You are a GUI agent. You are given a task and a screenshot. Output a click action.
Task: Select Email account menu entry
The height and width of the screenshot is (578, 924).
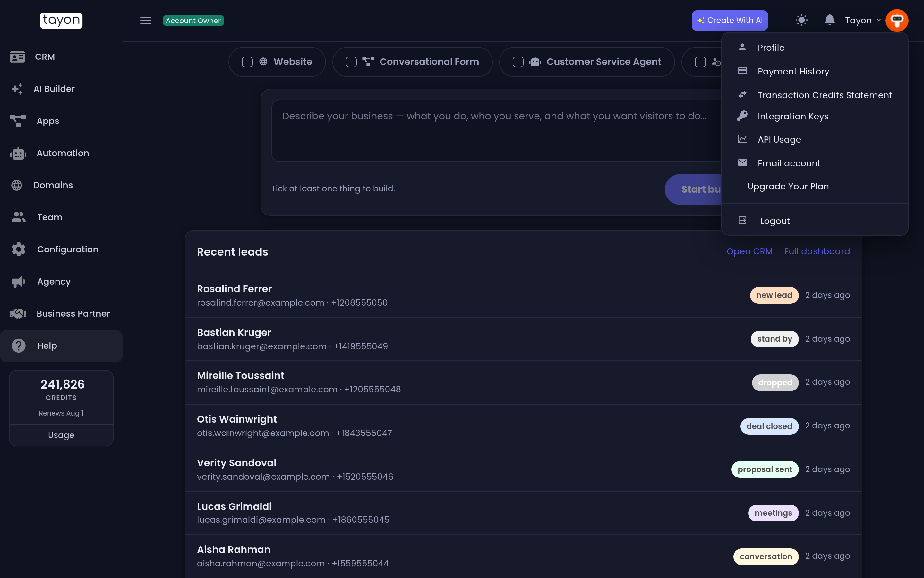coord(815,163)
